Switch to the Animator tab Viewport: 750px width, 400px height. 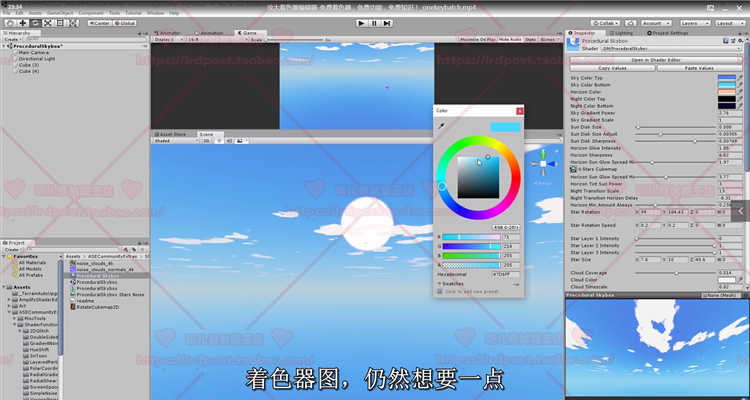tap(167, 33)
